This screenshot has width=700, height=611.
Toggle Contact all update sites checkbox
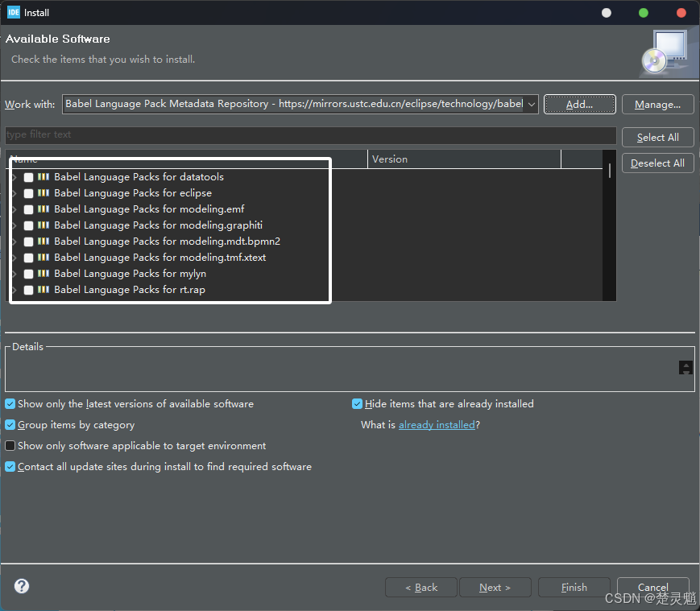[x=10, y=466]
